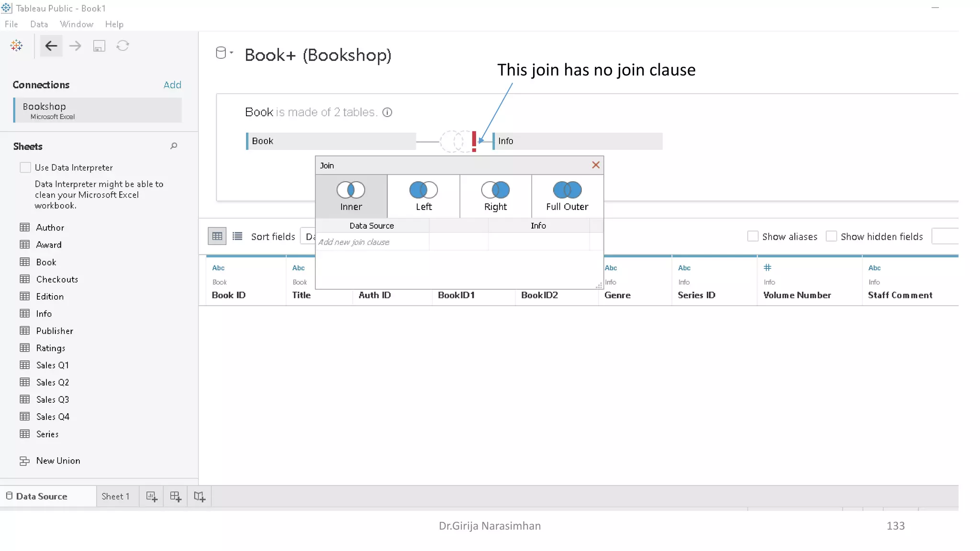Enable the Use Data Interpreter checkbox

tap(25, 167)
